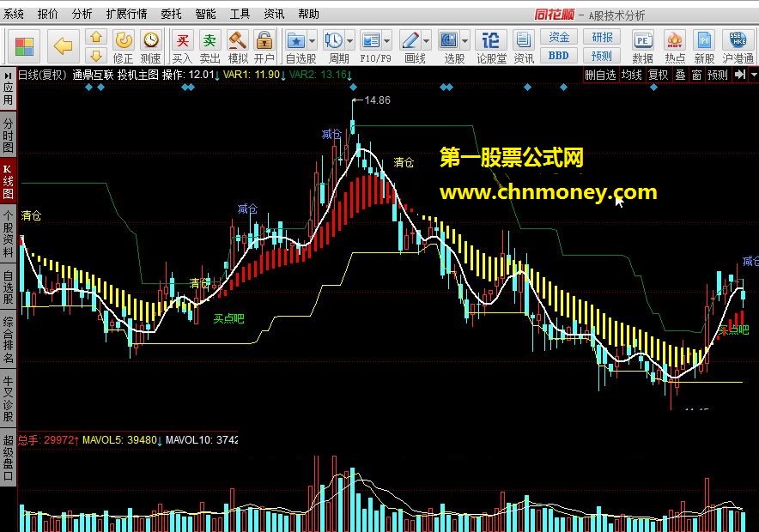
Task: Expand the 画线 dropdown arrow
Action: click(426, 41)
